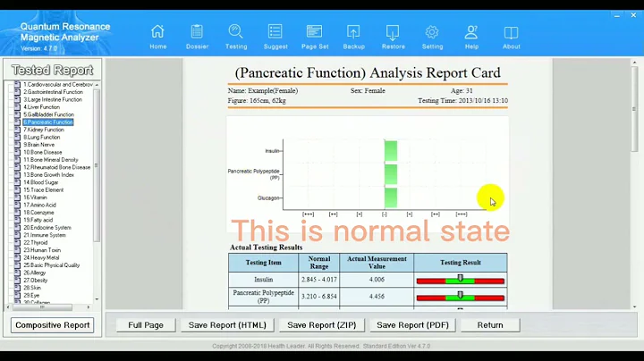Screen dimensions: 644x361
Task: Click the Insulin bar in chart
Action: point(391,151)
